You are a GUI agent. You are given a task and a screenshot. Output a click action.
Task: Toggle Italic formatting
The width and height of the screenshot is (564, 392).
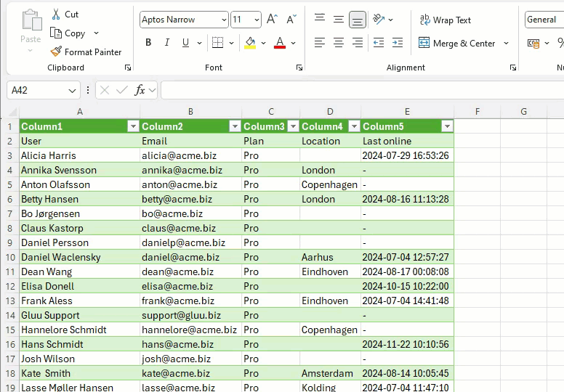167,44
